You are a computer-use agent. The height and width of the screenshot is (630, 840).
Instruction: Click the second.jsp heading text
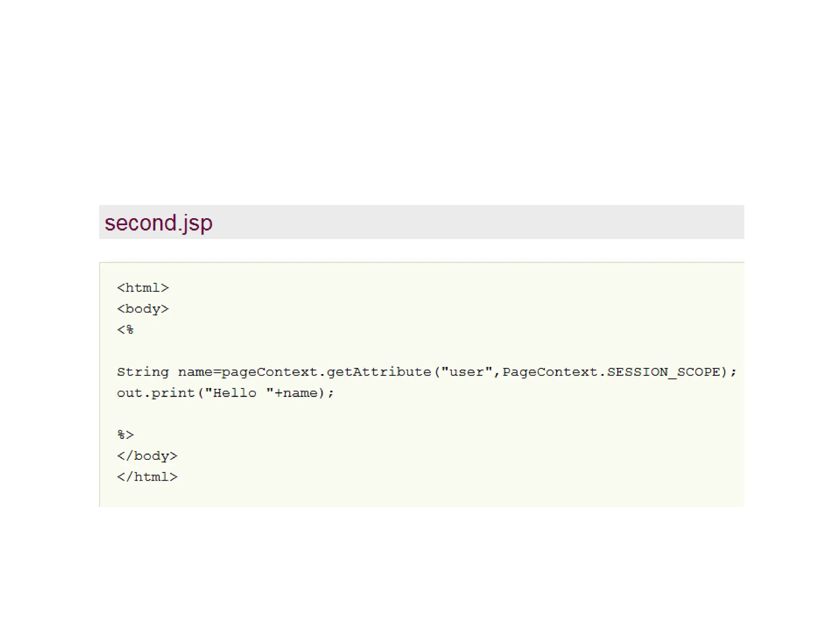click(158, 223)
